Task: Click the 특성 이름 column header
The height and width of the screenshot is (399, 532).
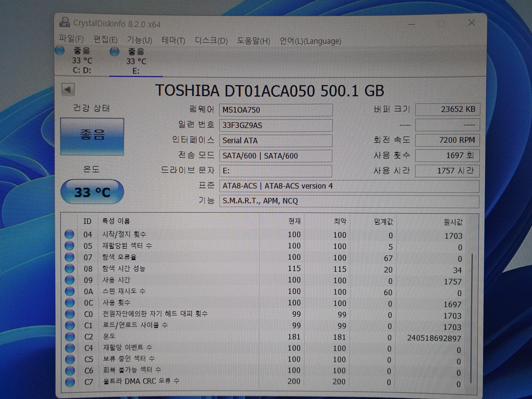Action: (x=116, y=221)
